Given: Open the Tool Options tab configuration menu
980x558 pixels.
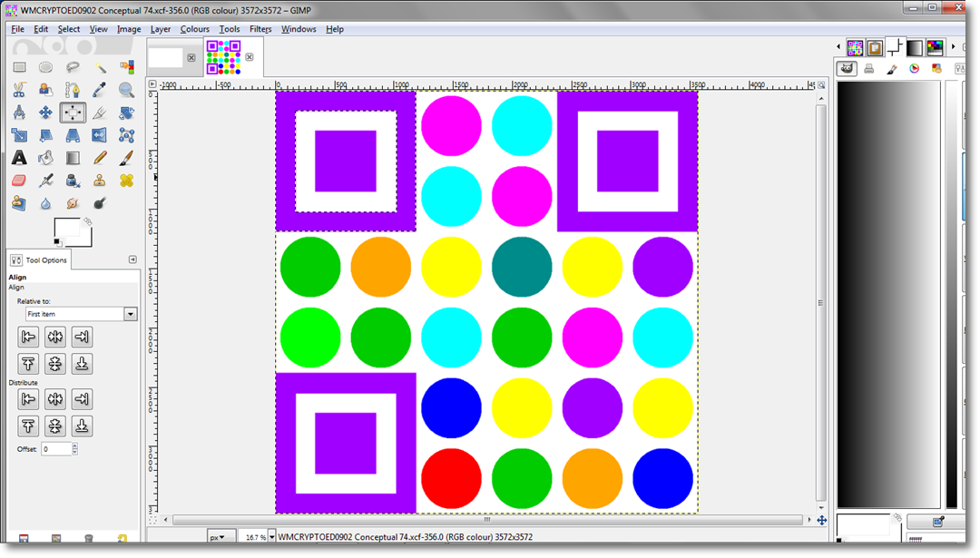Looking at the screenshot, I should (x=132, y=259).
